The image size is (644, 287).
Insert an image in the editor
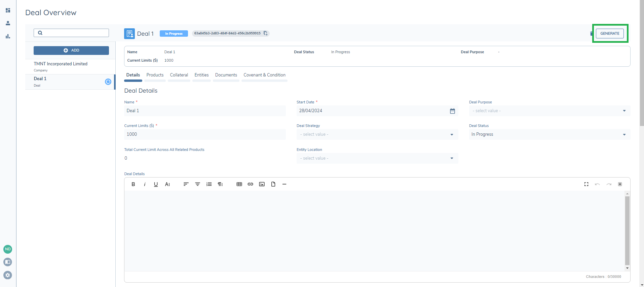(262, 184)
